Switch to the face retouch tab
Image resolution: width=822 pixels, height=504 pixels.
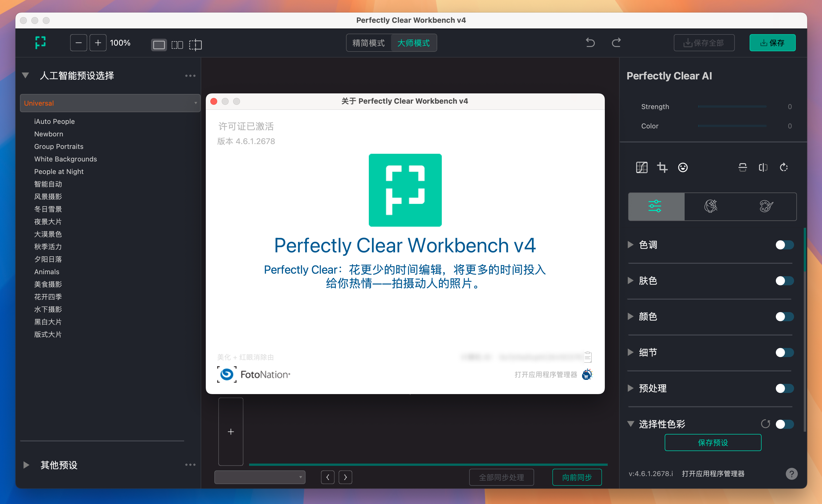711,206
